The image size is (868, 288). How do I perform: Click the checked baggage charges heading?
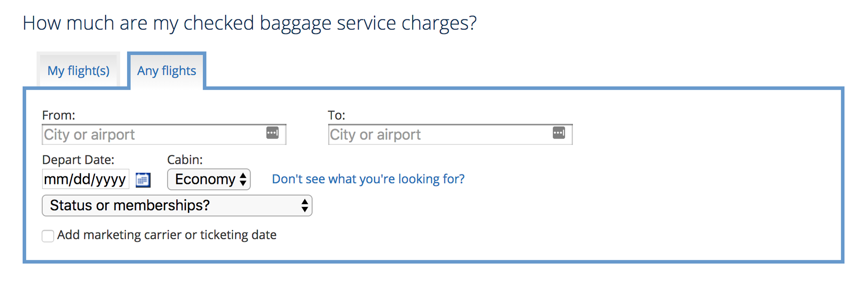[x=250, y=23]
